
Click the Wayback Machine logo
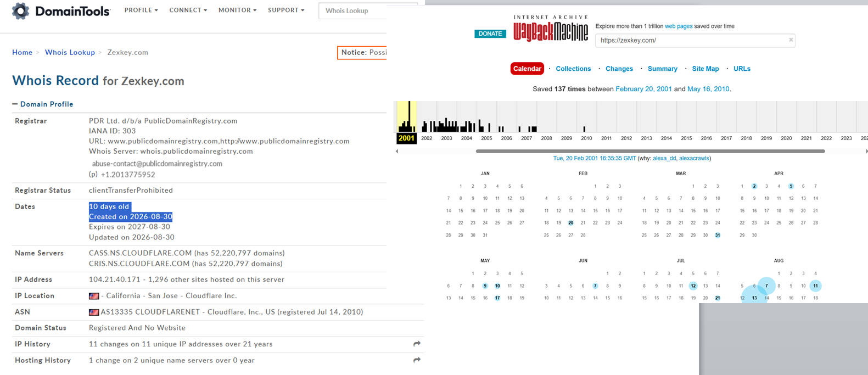coord(551,29)
